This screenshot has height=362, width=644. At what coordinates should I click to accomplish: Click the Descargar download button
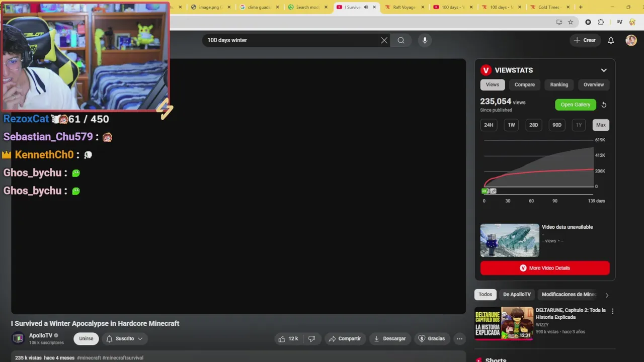pos(389,339)
